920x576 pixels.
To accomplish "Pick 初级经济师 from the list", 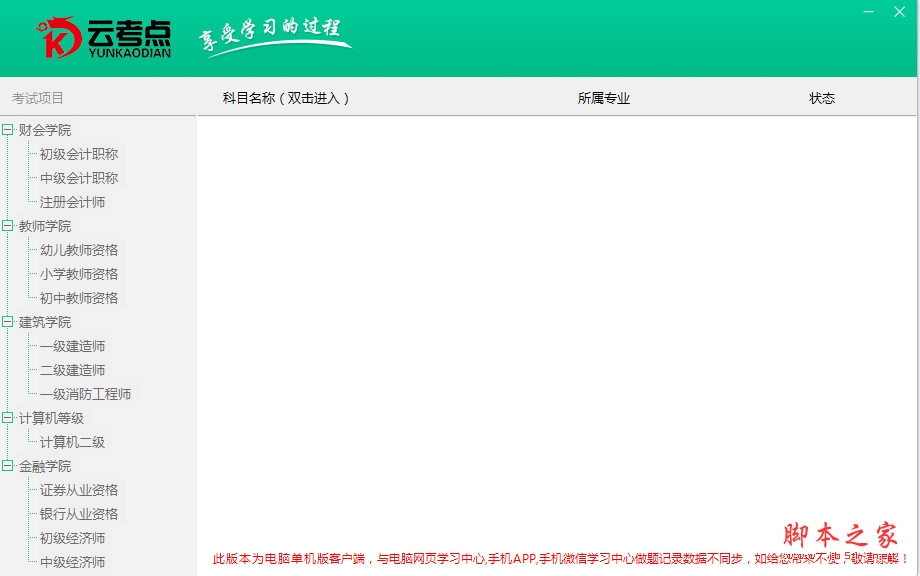I will point(73,538).
